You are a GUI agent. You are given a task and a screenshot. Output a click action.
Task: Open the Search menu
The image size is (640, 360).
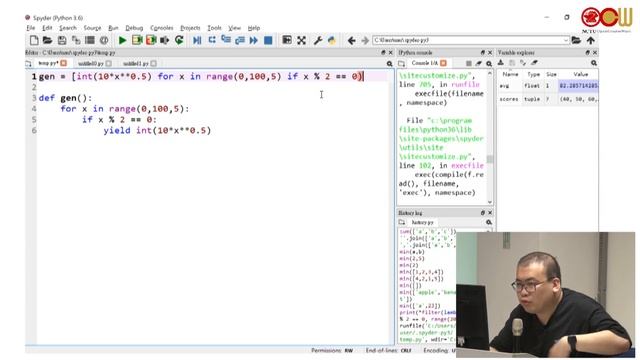point(68,28)
